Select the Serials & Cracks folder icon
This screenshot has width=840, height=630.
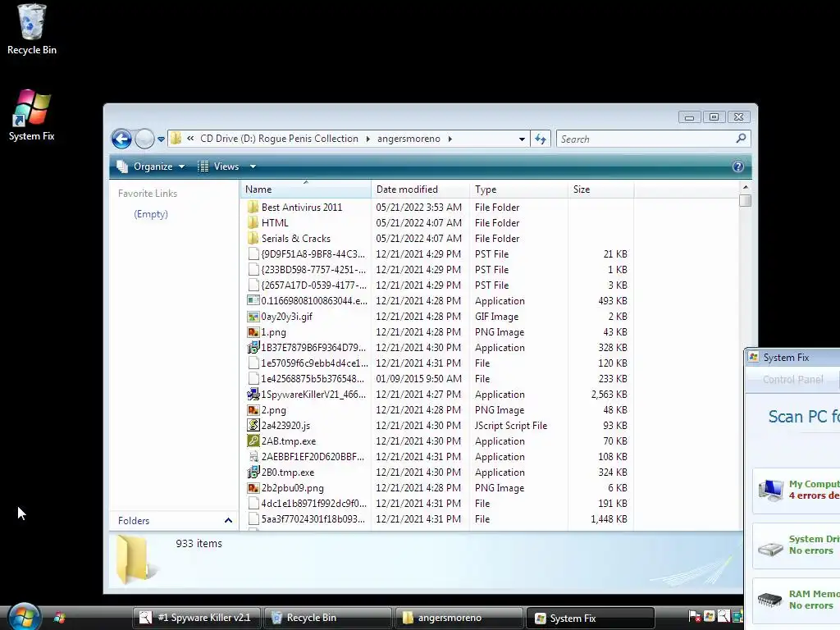(x=253, y=239)
